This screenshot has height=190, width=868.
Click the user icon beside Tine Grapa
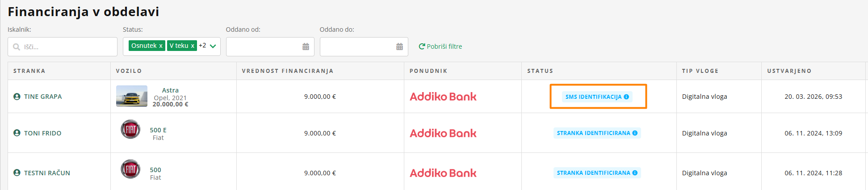coord(17,97)
